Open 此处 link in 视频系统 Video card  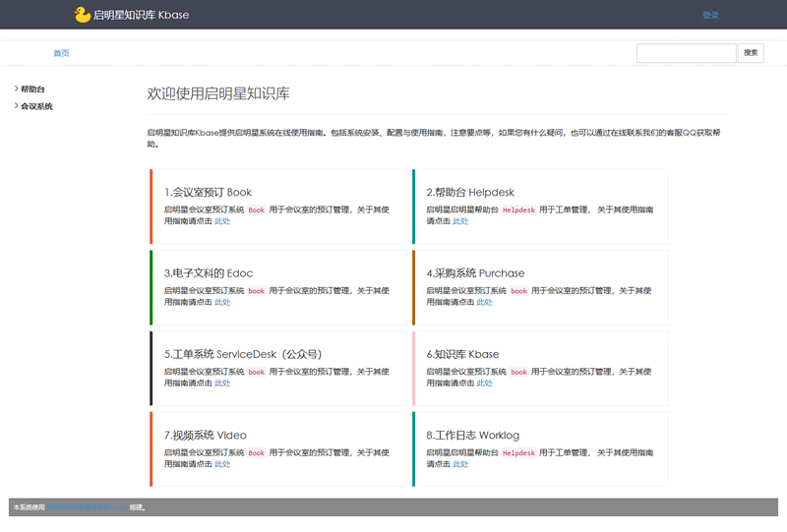tap(222, 464)
